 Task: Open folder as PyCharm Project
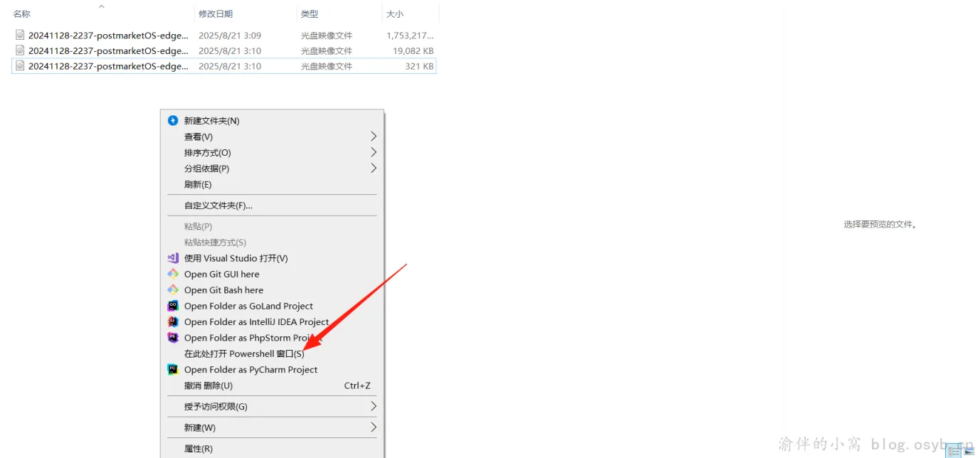[251, 369]
